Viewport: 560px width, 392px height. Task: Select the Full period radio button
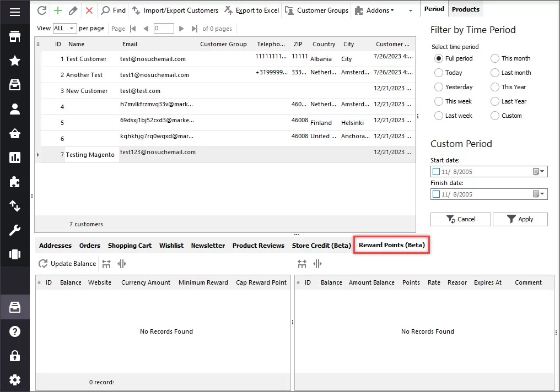point(439,58)
